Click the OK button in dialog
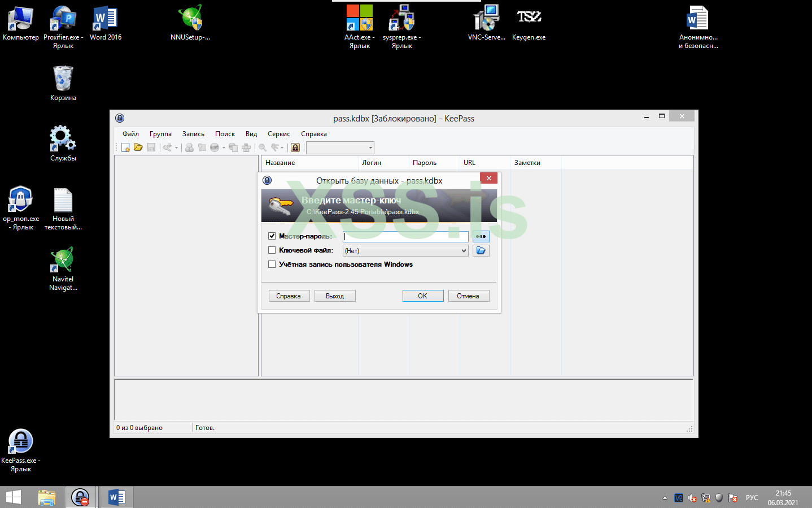 point(423,296)
